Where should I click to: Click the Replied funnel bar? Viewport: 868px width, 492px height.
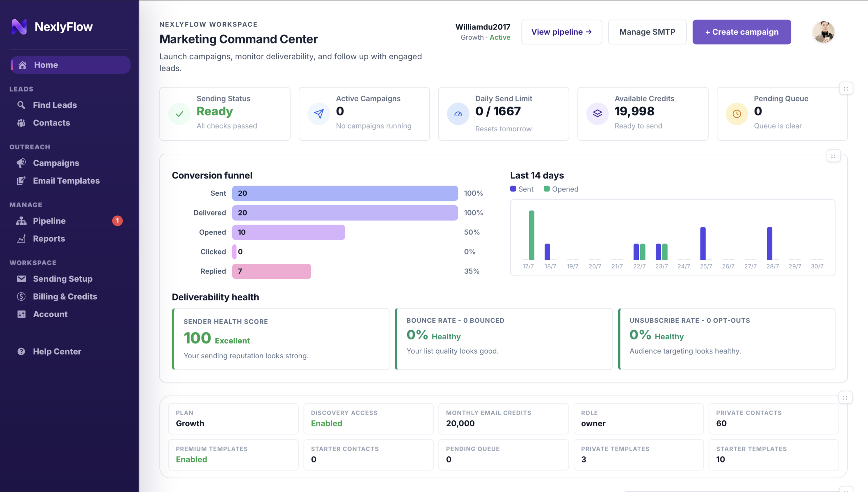coord(271,271)
